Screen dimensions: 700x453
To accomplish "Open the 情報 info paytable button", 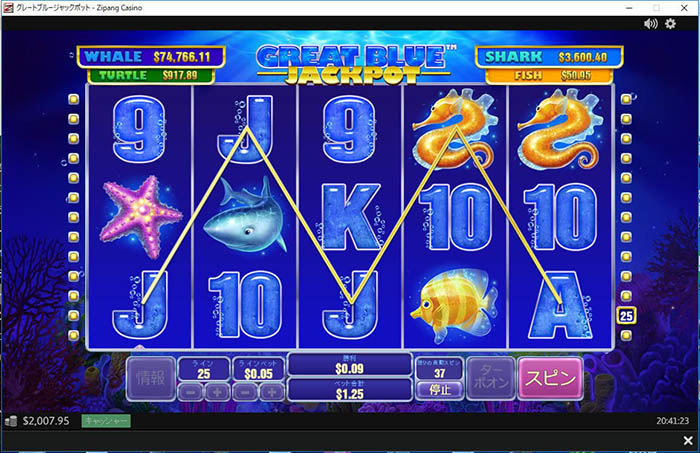I will (x=150, y=378).
